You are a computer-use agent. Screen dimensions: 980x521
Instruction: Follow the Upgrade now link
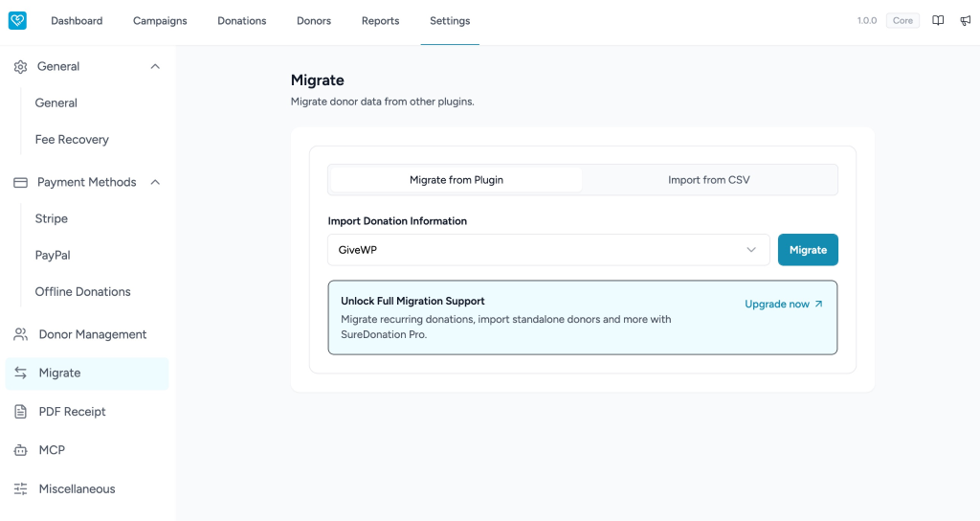pyautogui.click(x=784, y=304)
